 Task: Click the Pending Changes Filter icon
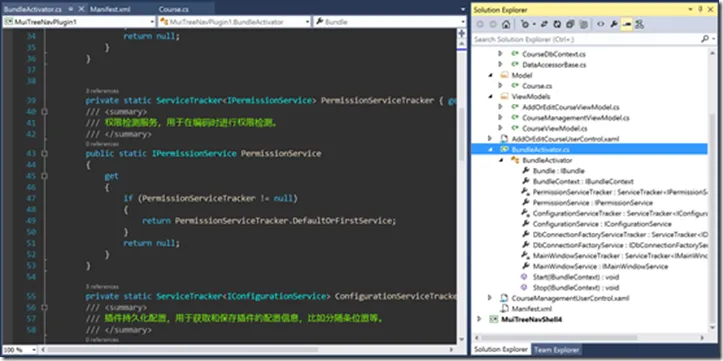[524, 24]
